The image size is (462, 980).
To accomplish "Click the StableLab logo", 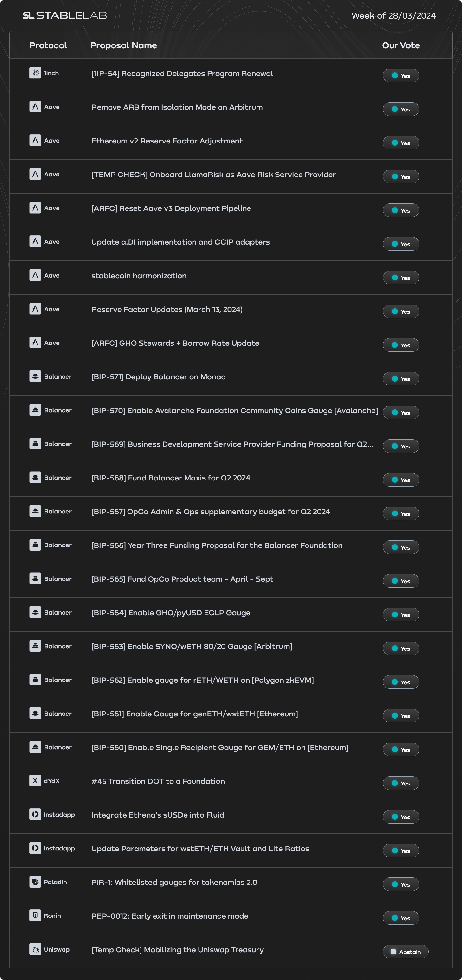I will click(65, 15).
